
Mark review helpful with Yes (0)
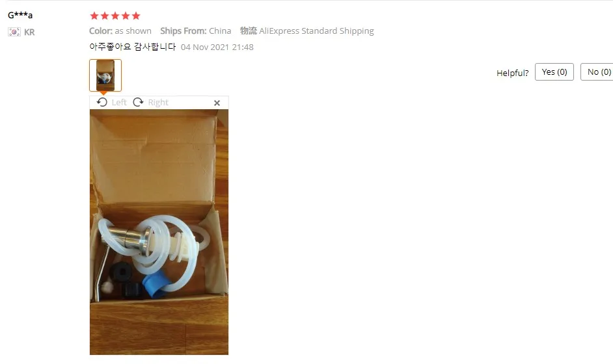[x=554, y=72]
